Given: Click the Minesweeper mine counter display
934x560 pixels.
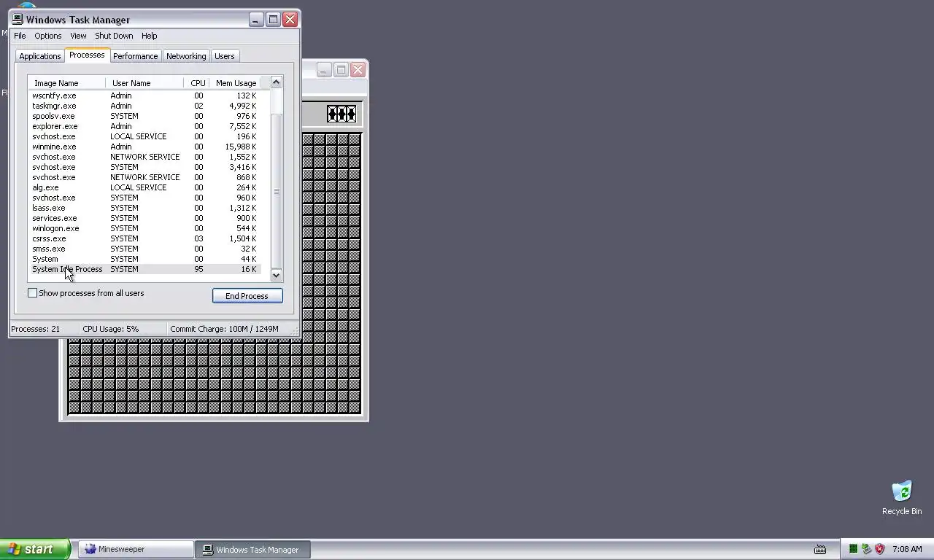Looking at the screenshot, I should point(341,114).
